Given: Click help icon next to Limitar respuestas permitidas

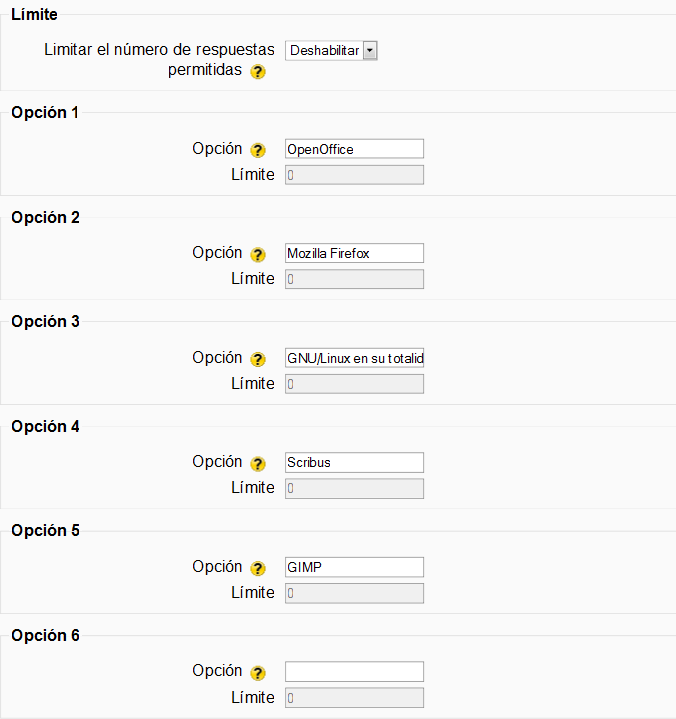Looking at the screenshot, I should click(x=258, y=72).
